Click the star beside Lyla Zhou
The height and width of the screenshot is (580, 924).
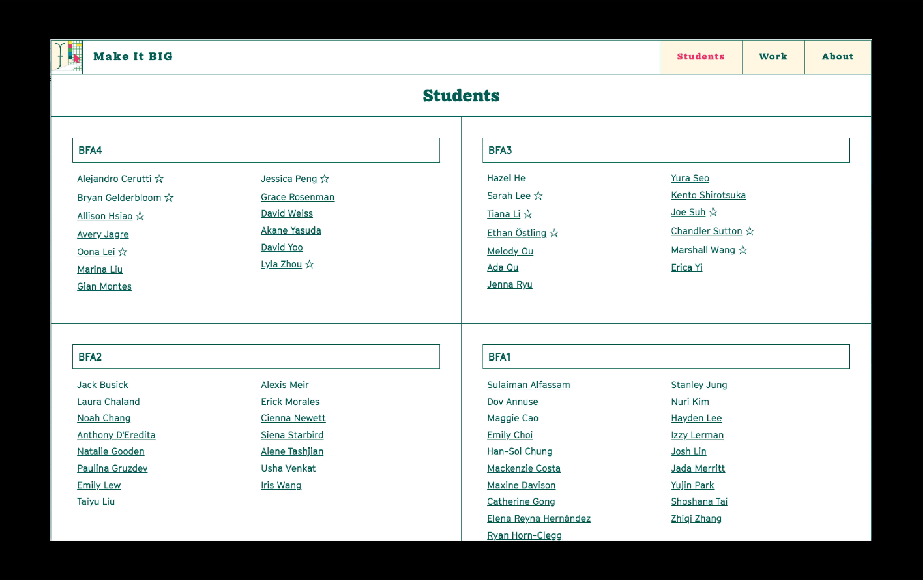tap(309, 264)
